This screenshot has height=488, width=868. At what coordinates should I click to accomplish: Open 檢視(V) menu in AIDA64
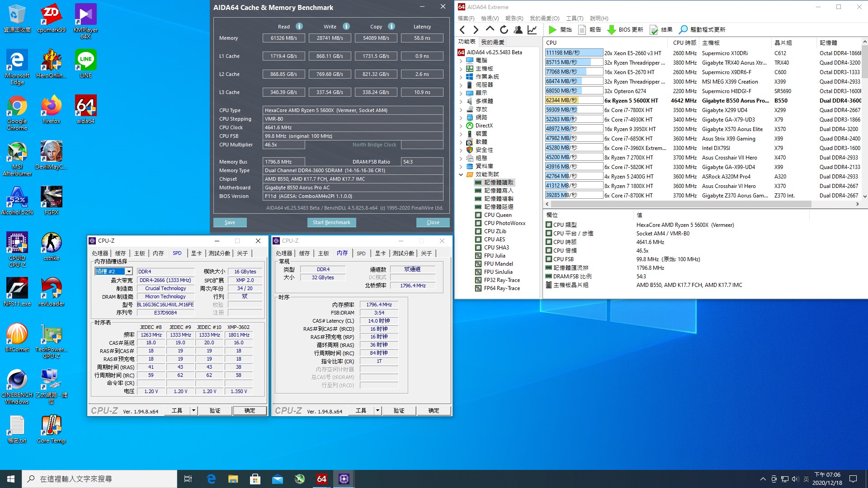click(490, 19)
